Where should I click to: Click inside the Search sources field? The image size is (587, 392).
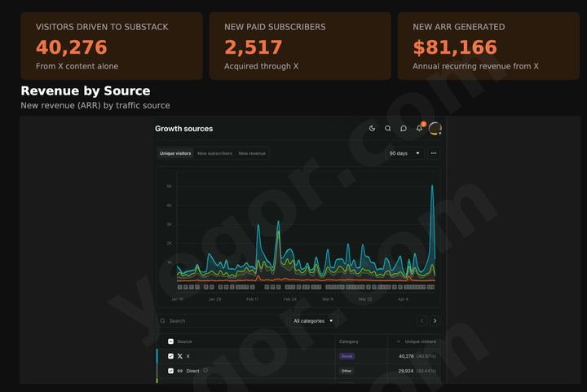(x=222, y=321)
